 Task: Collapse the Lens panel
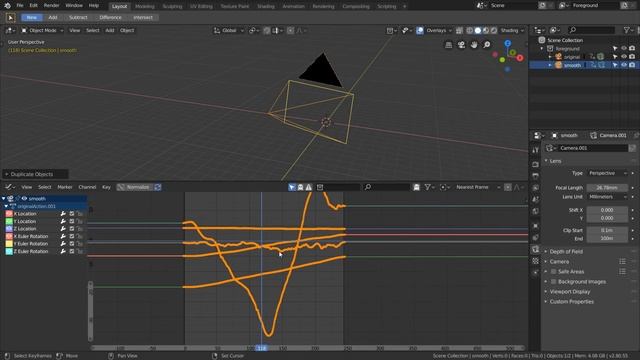pyautogui.click(x=555, y=161)
